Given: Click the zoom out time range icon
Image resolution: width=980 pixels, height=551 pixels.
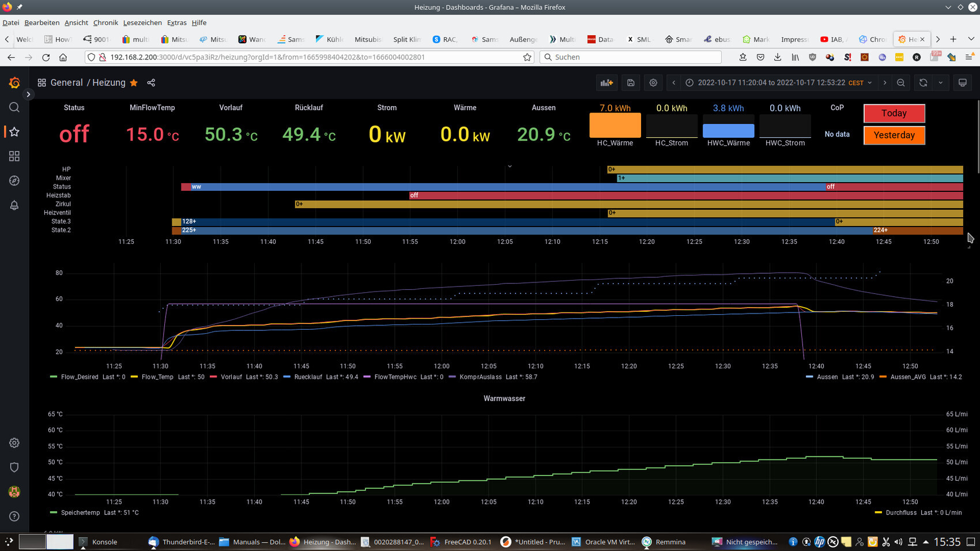Looking at the screenshot, I should coord(901,83).
